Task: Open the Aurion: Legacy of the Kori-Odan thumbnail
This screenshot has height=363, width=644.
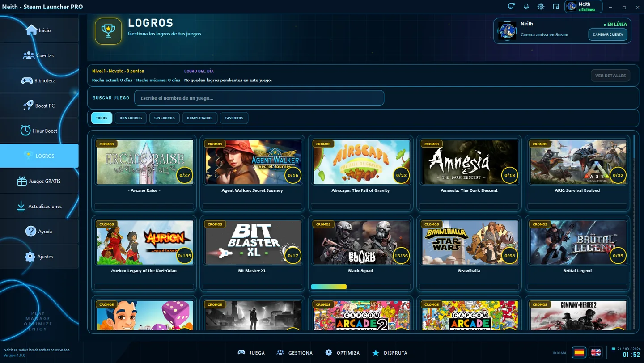Action: point(145,242)
